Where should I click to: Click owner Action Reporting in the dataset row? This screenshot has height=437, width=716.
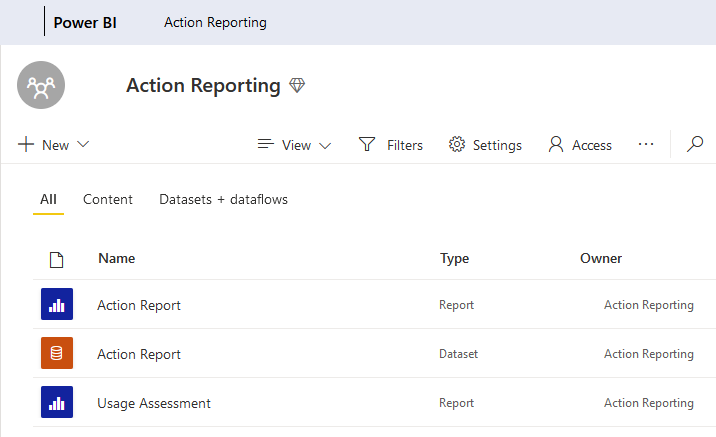[x=649, y=354]
